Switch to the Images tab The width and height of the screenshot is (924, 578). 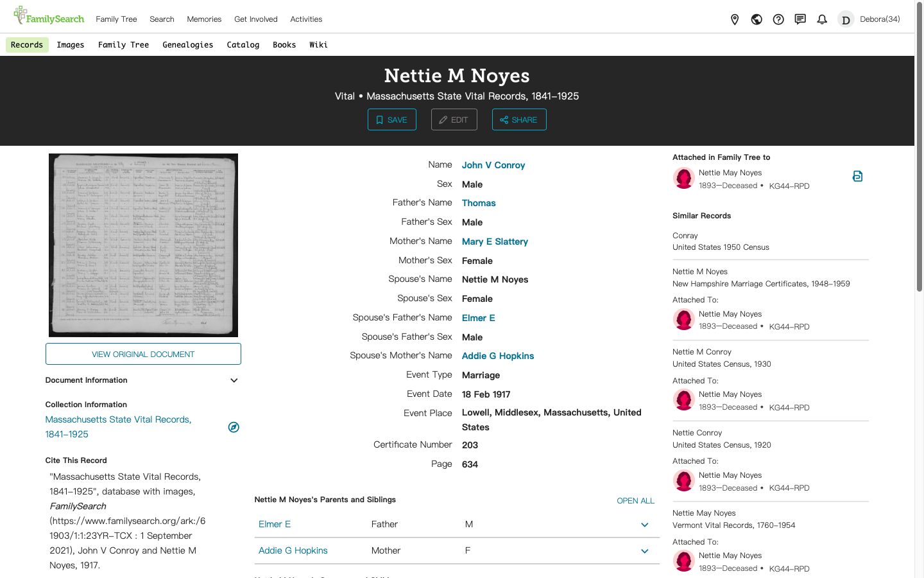point(71,45)
